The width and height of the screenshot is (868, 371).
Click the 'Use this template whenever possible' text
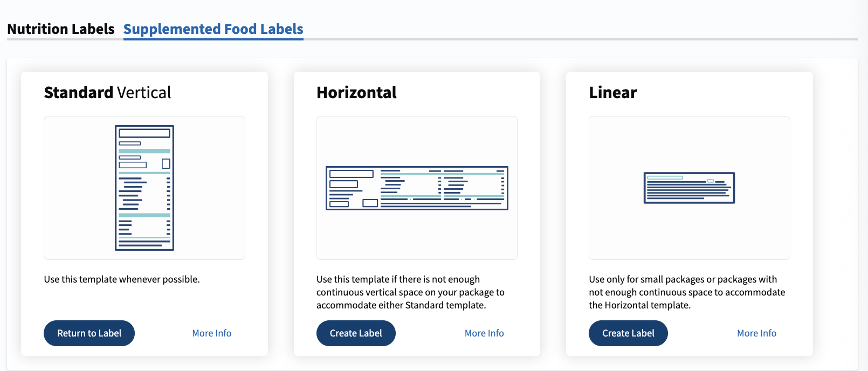click(122, 279)
